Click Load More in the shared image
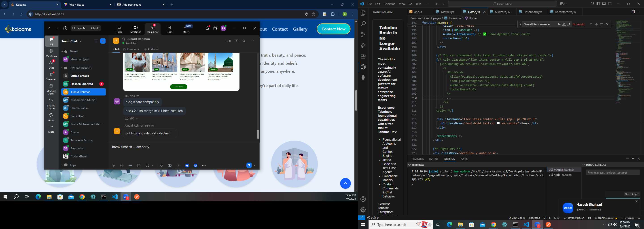 [178, 87]
